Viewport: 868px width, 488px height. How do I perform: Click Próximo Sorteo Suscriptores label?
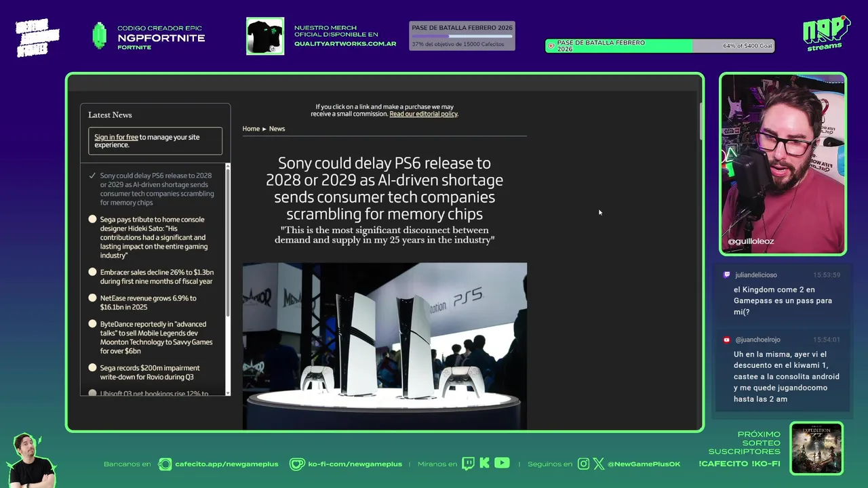tap(745, 443)
